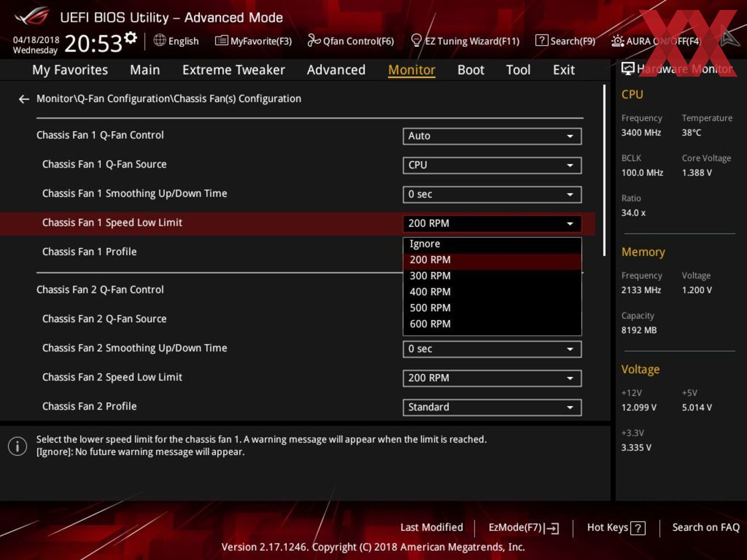
Task: Open the clock settings gear icon
Action: (x=130, y=37)
